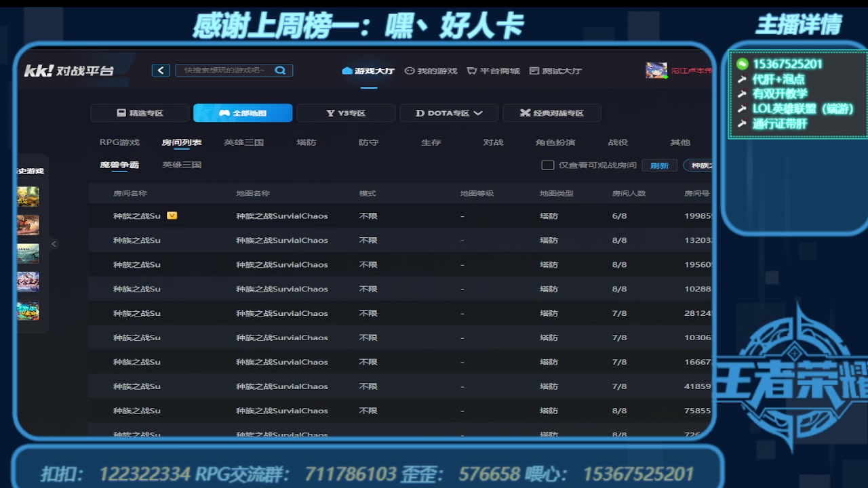
Task: Click the 刷新 (Refresh) button
Action: point(659,165)
